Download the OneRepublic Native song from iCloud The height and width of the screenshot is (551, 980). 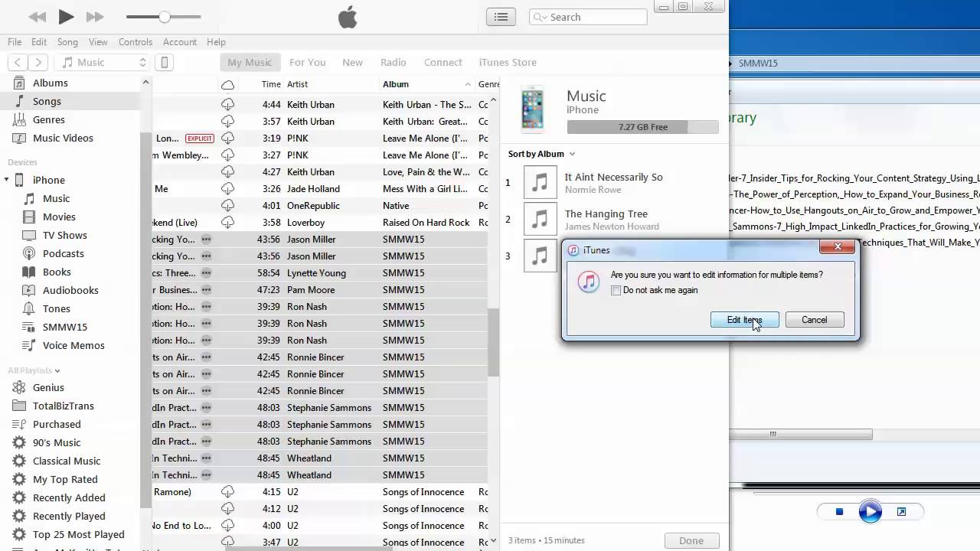[x=227, y=205]
